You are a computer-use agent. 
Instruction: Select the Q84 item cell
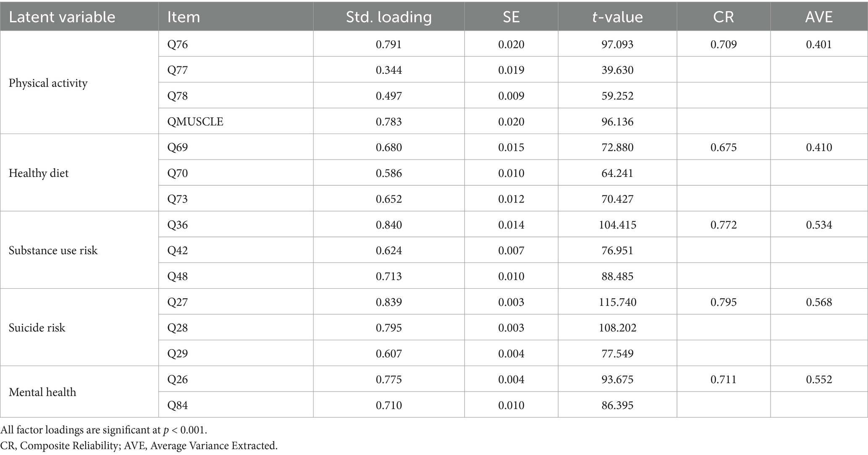click(x=178, y=405)
